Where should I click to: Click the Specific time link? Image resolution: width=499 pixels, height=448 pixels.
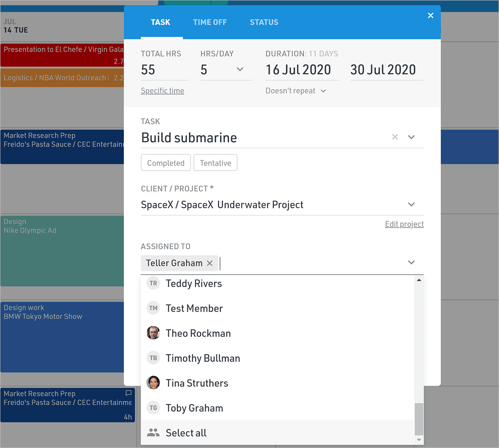(x=162, y=91)
